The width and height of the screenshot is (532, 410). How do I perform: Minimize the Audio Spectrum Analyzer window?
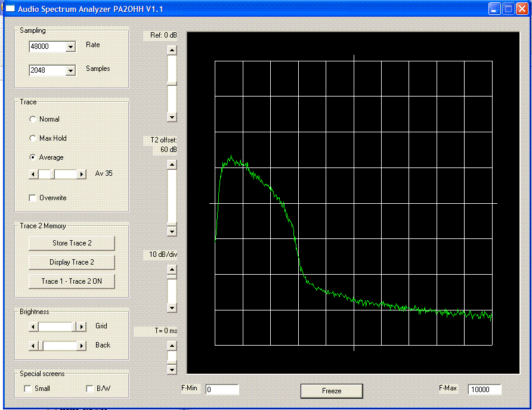494,9
